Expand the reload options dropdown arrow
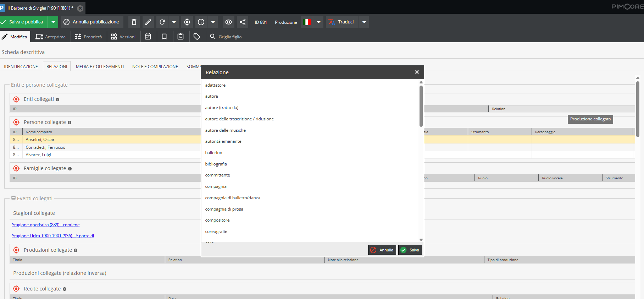The width and height of the screenshot is (644, 299). pyautogui.click(x=174, y=22)
